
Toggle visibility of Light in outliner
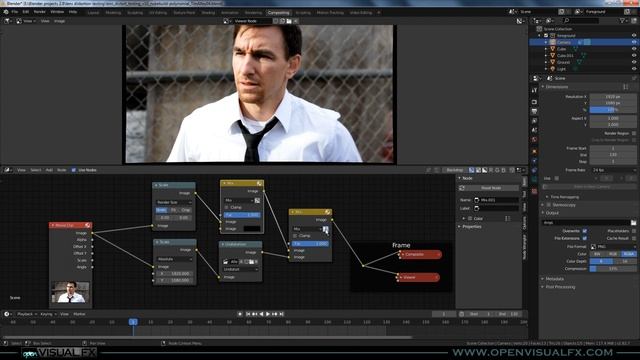633,69
